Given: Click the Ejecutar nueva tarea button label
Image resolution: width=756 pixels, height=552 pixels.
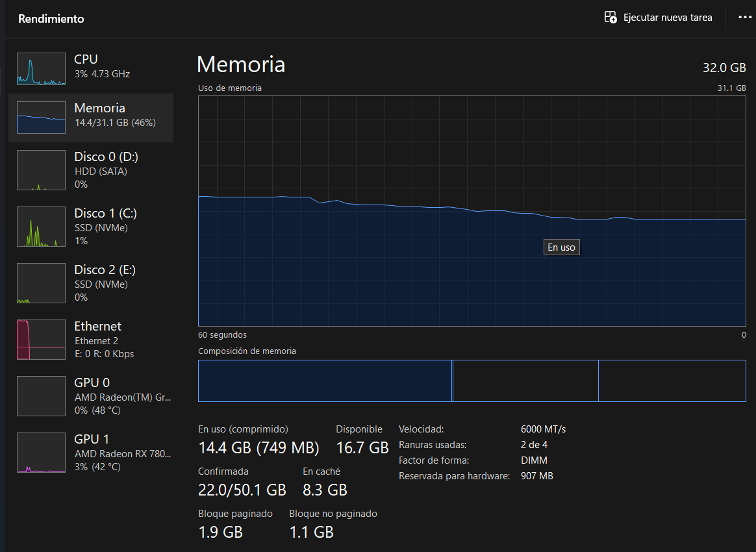Looking at the screenshot, I should (668, 18).
